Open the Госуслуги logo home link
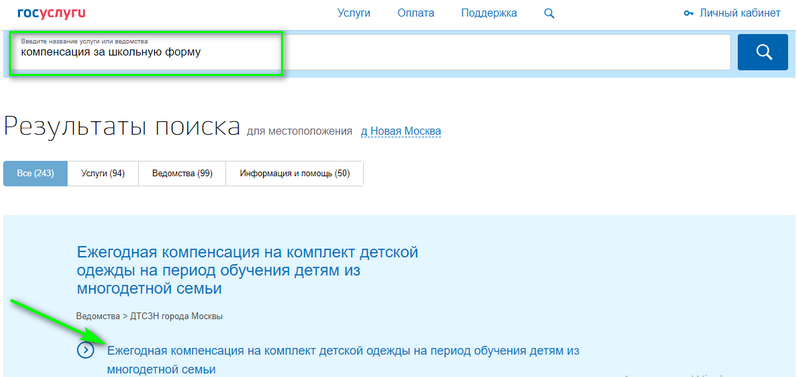This screenshot has height=377, width=797. [x=51, y=13]
